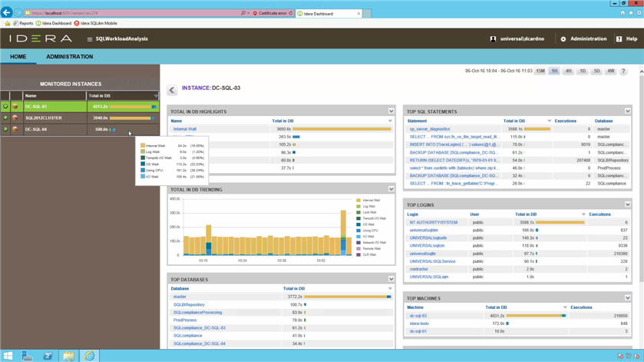Open Idera SQLdm Mobile bookmark
This screenshot has width=644, height=362.
click(x=95, y=24)
